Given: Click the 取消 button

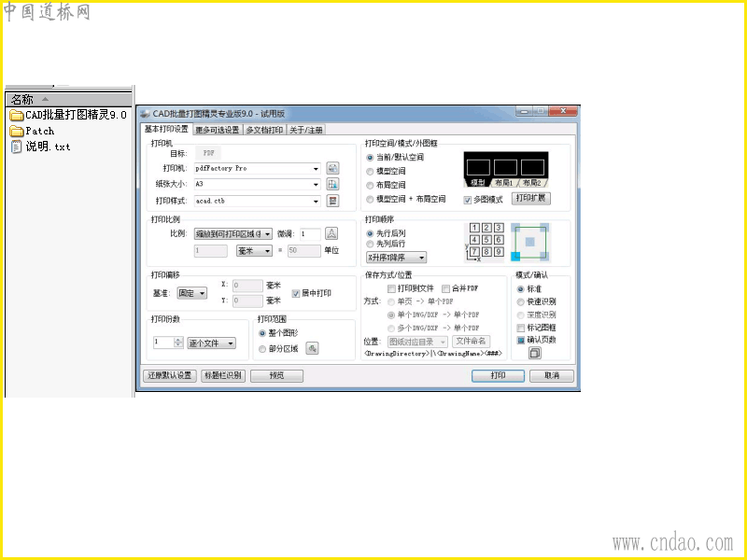Looking at the screenshot, I should coord(552,375).
